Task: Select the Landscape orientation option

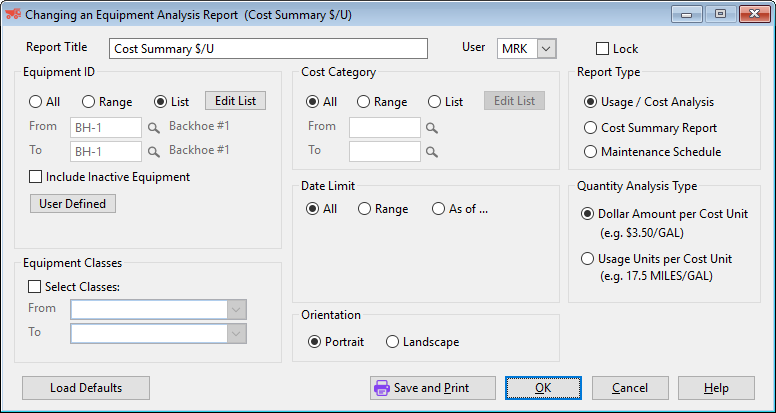Action: tap(393, 342)
